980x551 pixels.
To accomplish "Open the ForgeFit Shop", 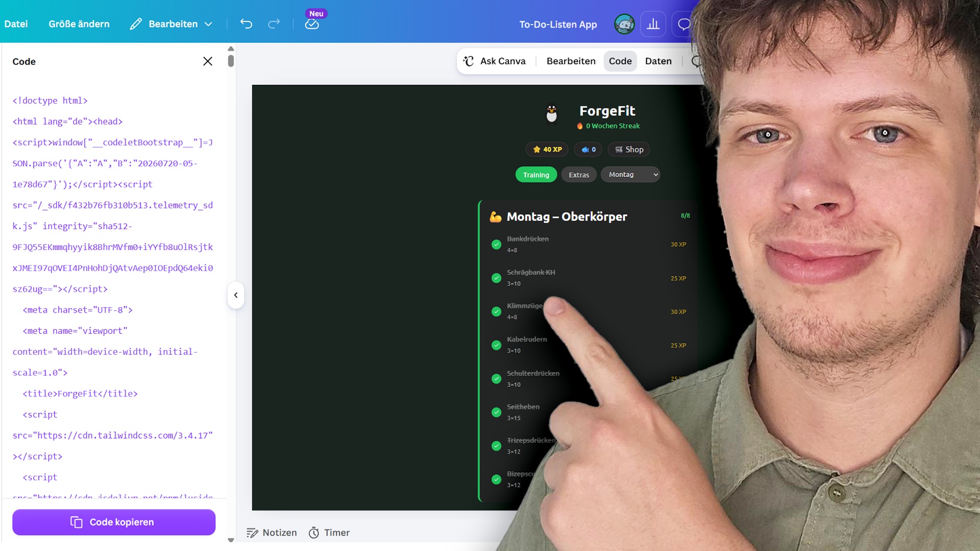I will [x=629, y=149].
